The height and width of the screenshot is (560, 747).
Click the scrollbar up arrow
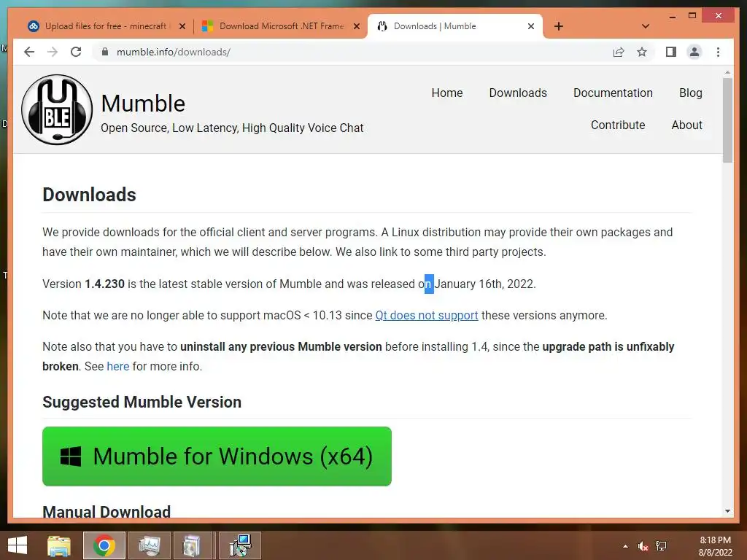pyautogui.click(x=727, y=72)
